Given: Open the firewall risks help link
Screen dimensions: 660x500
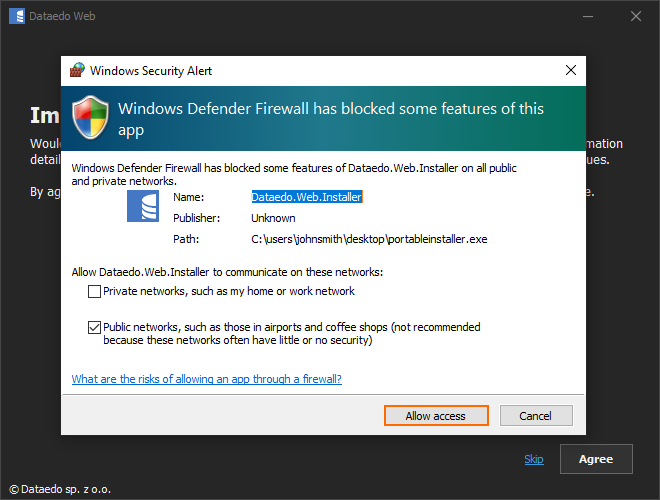Looking at the screenshot, I should (x=207, y=379).
